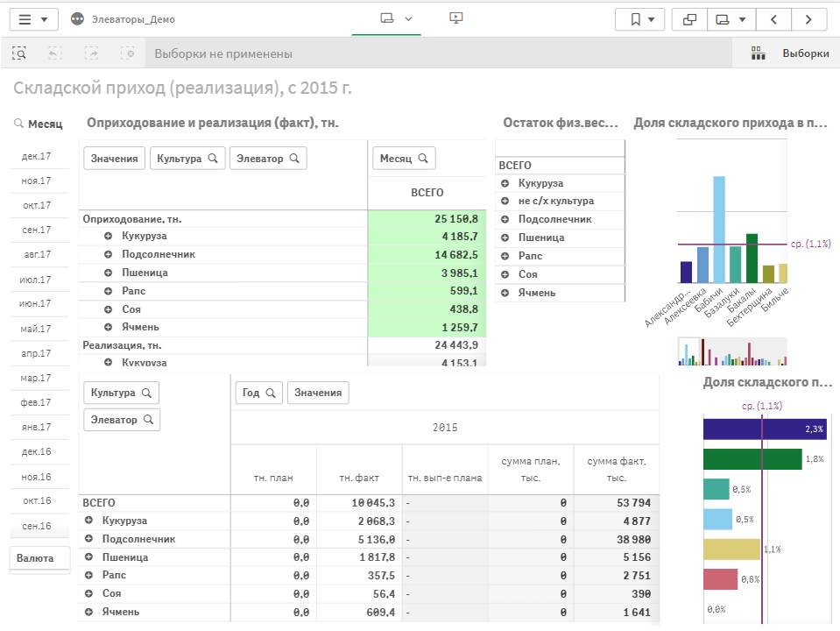Image resolution: width=840 pixels, height=631 pixels.
Task: Click the Валюта filter pane
Action: pyautogui.click(x=39, y=558)
